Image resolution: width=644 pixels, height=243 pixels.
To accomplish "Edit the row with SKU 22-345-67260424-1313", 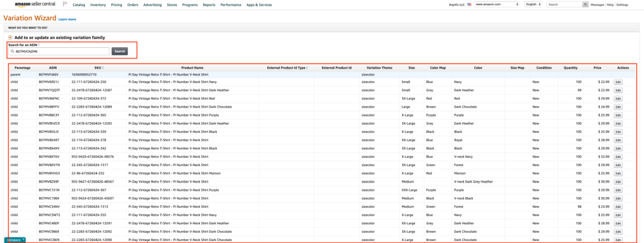I will (618, 206).
